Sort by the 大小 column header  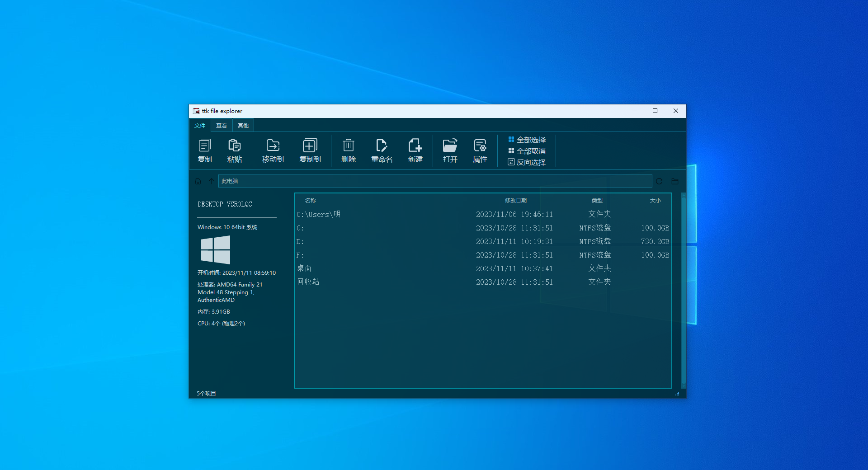click(656, 201)
